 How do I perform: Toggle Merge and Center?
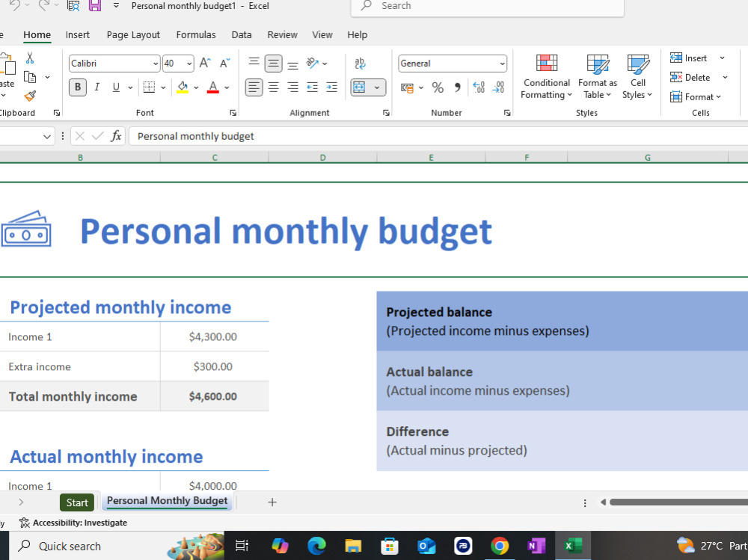(x=359, y=87)
